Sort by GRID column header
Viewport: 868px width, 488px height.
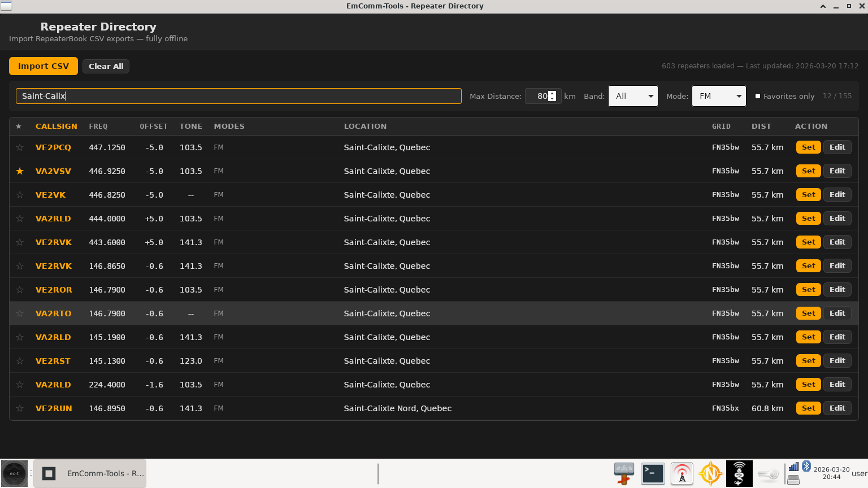click(x=721, y=127)
